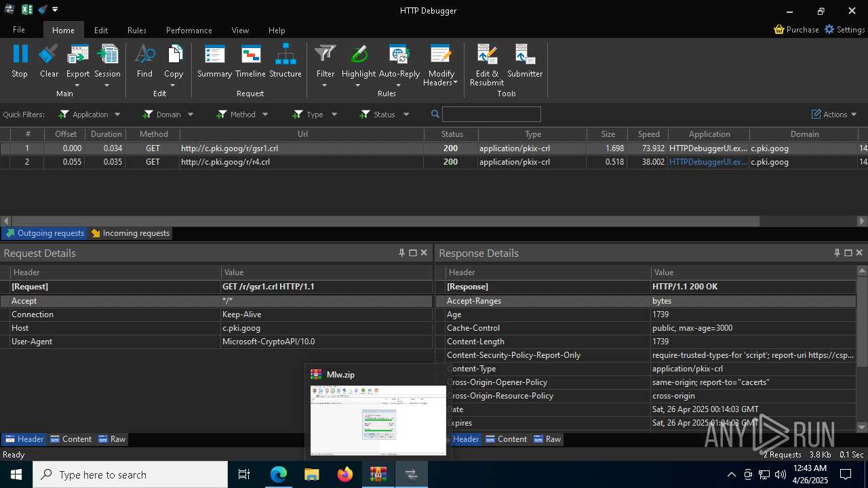
Task: Open File Explorer from taskbar
Action: point(312,474)
